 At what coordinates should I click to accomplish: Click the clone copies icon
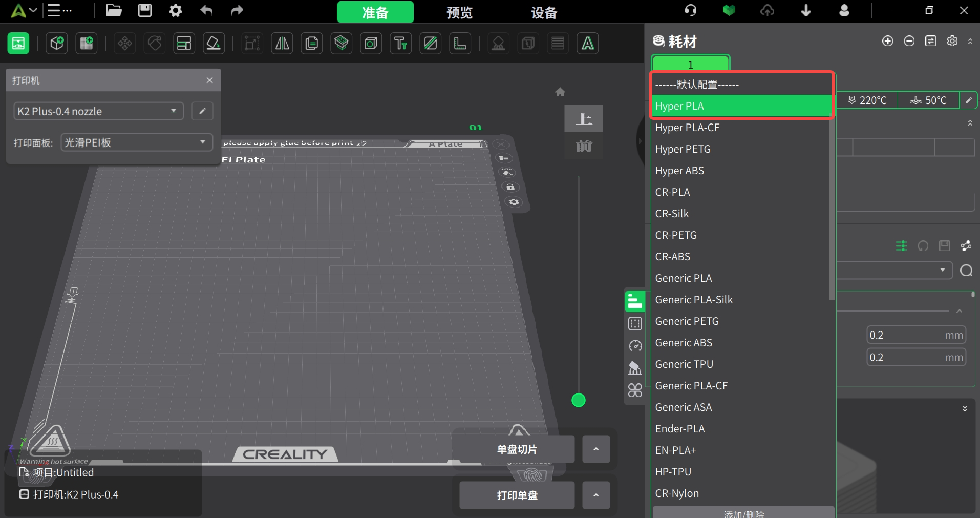point(312,44)
